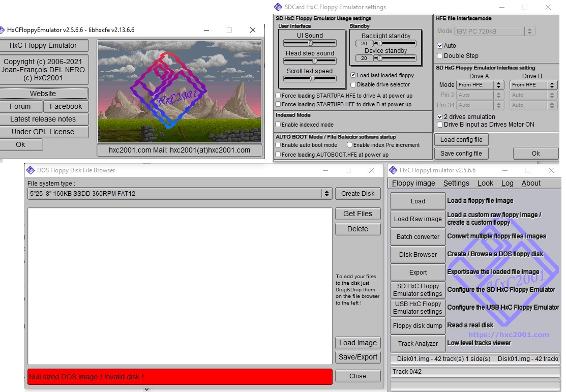This screenshot has width=566, height=392.
Task: Click the Device standby value field
Action: [364, 58]
